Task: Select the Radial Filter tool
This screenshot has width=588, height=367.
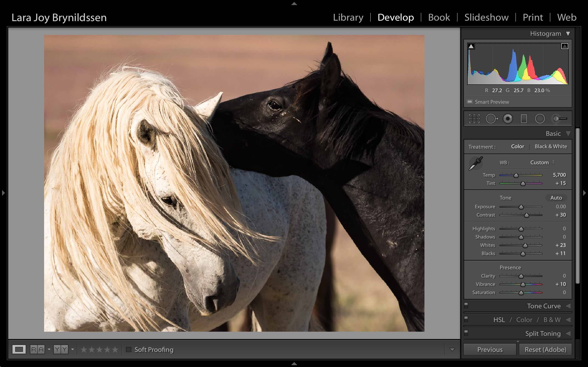Action: [540, 118]
